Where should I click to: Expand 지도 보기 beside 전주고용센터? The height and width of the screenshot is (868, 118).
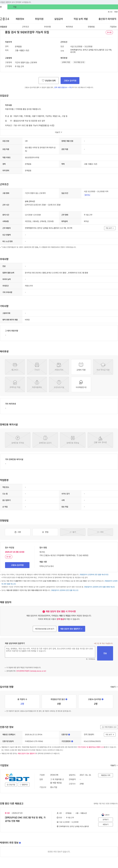pyautogui.click(x=110, y=735)
